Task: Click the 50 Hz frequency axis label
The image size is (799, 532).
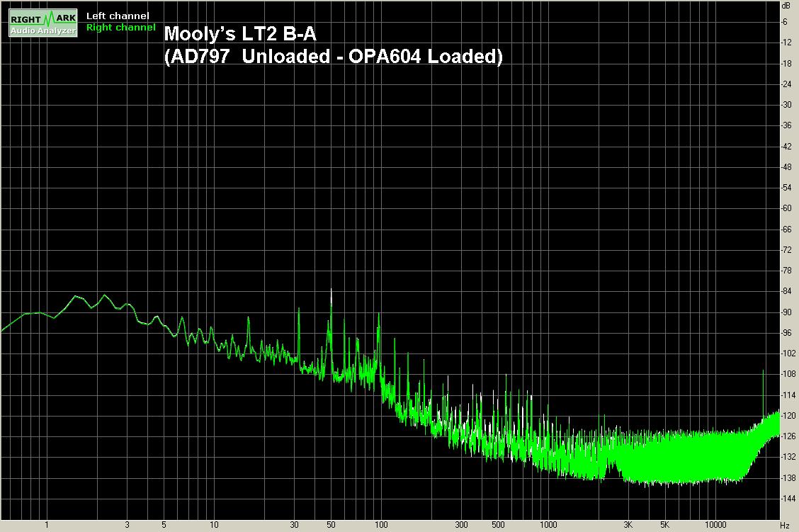Action: coord(331,525)
